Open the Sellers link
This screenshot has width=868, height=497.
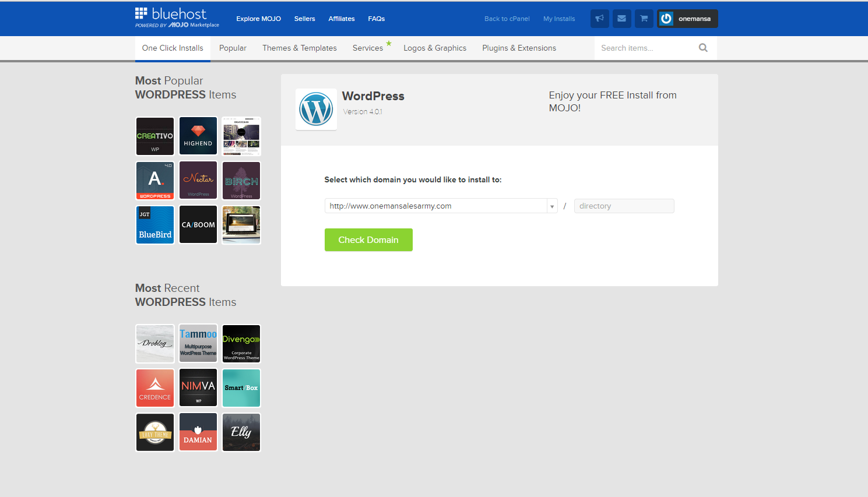pos(304,19)
